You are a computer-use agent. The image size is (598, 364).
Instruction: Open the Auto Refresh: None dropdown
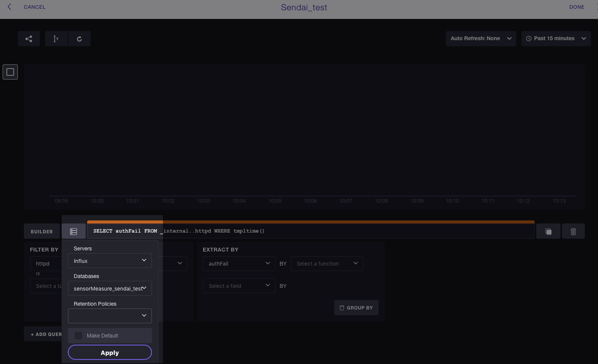[x=481, y=39]
